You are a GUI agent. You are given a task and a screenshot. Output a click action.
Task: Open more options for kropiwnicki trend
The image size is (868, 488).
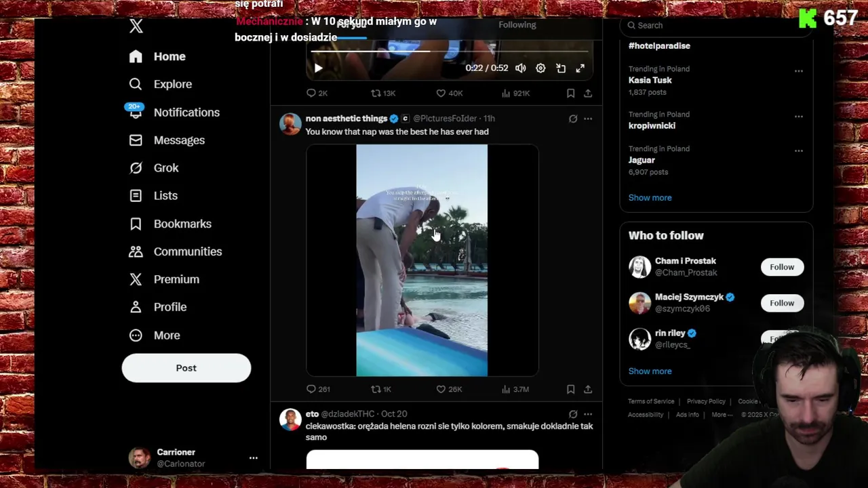click(799, 117)
